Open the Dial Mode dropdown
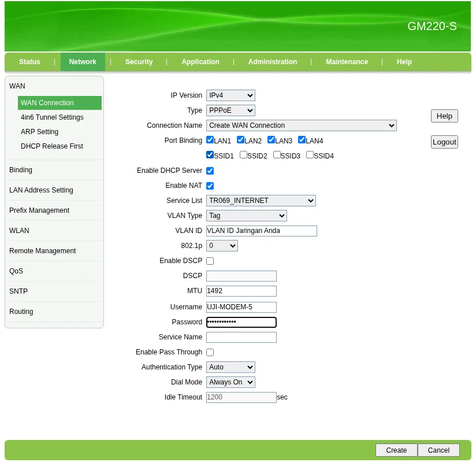 (x=230, y=382)
